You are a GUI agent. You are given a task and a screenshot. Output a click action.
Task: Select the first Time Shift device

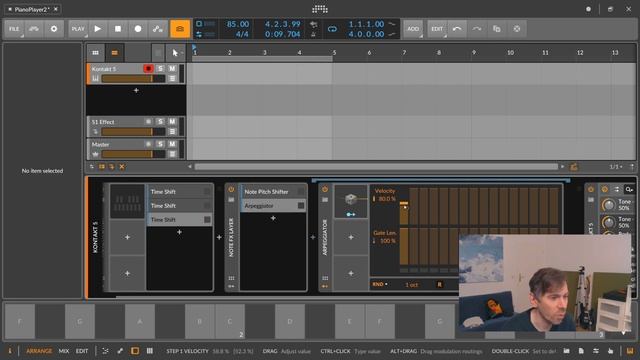click(x=179, y=191)
